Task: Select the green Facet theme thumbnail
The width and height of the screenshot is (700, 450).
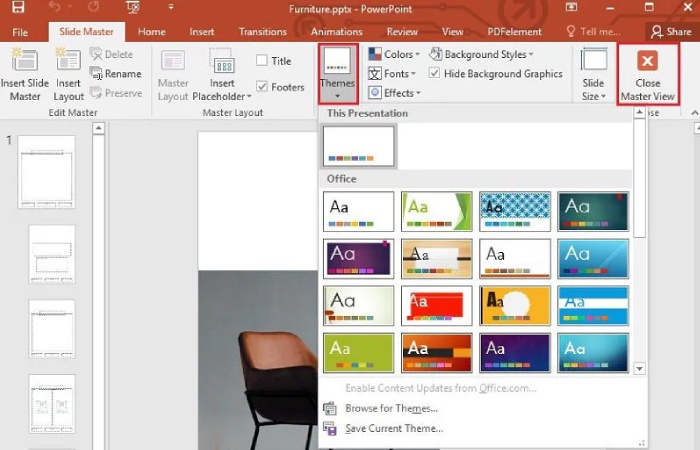Action: pos(437,211)
